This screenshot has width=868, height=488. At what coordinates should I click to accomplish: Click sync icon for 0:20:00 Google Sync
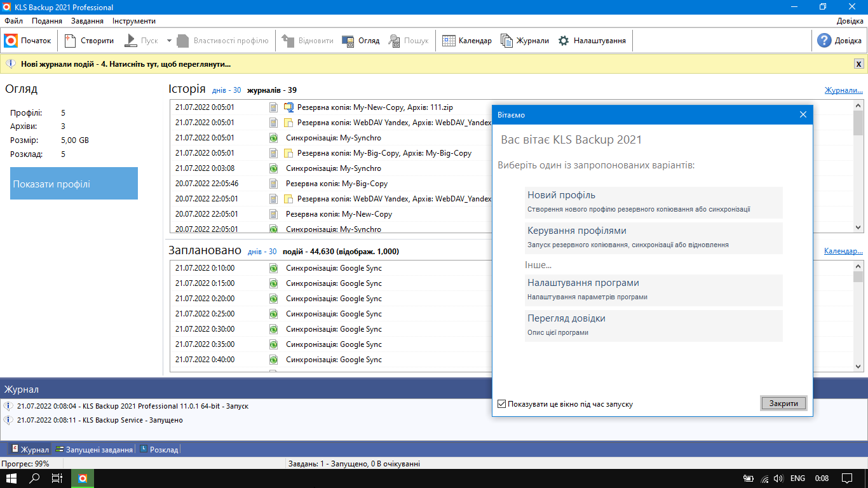coord(273,299)
